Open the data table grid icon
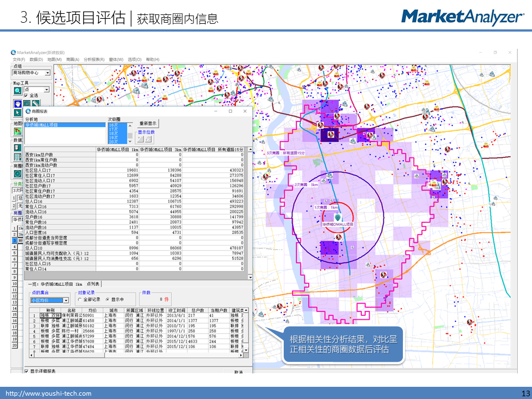Screen dimensions: 532x399 click(18, 157)
